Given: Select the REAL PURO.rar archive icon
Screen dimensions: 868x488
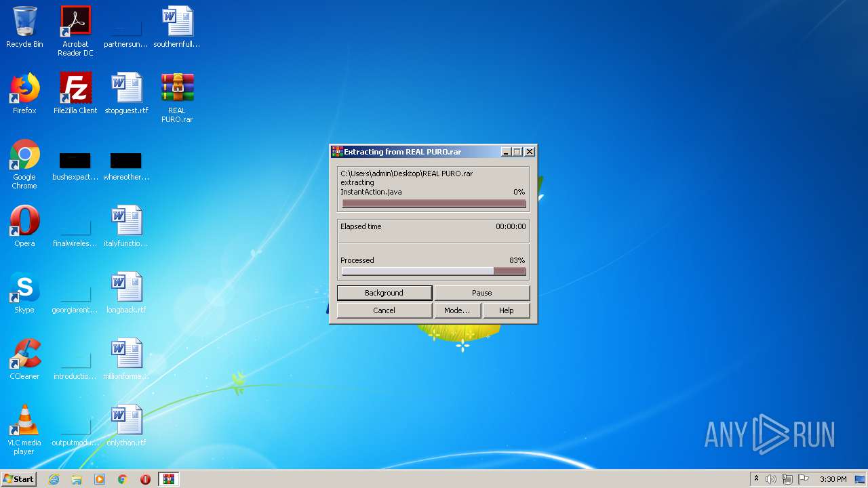Looking at the screenshot, I should (x=177, y=98).
